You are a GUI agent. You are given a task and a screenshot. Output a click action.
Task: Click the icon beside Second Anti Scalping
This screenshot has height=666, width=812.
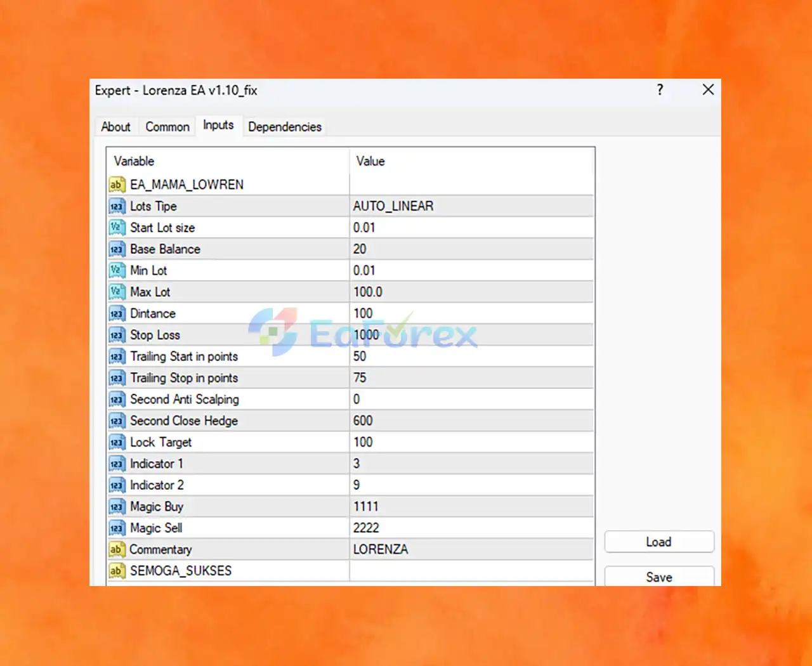coord(116,400)
